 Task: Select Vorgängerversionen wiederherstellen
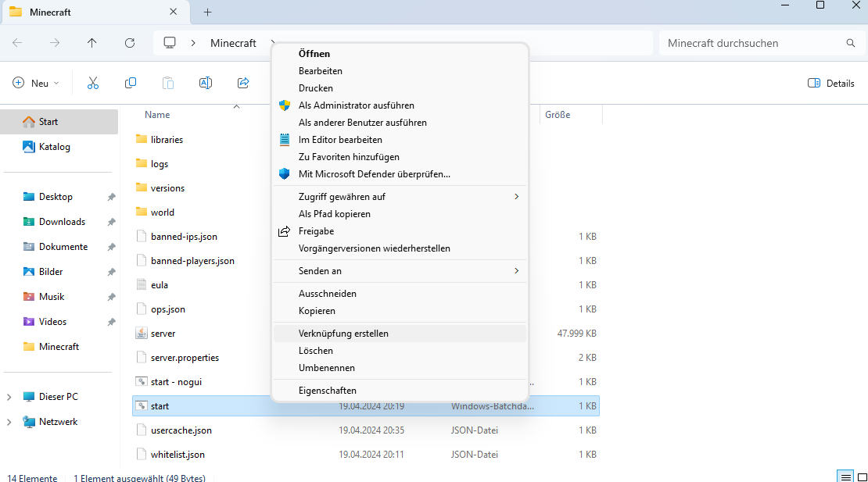coord(400,248)
